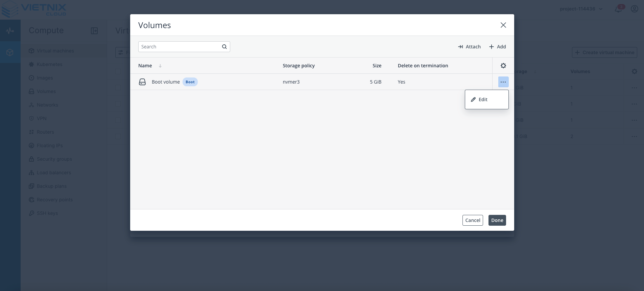
Task: Open VPN in the sidebar
Action: click(x=64, y=118)
